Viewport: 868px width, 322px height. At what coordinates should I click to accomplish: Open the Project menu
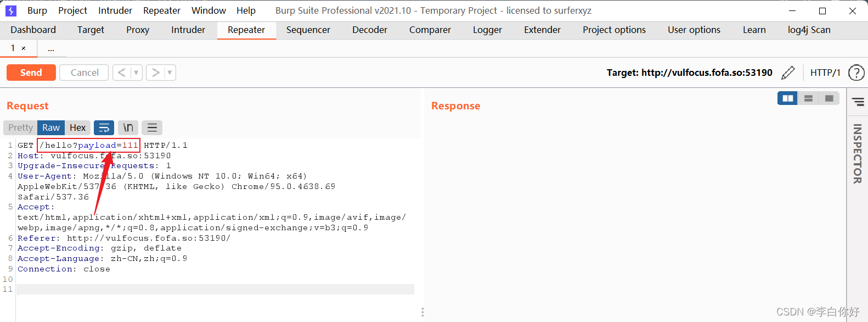(72, 10)
